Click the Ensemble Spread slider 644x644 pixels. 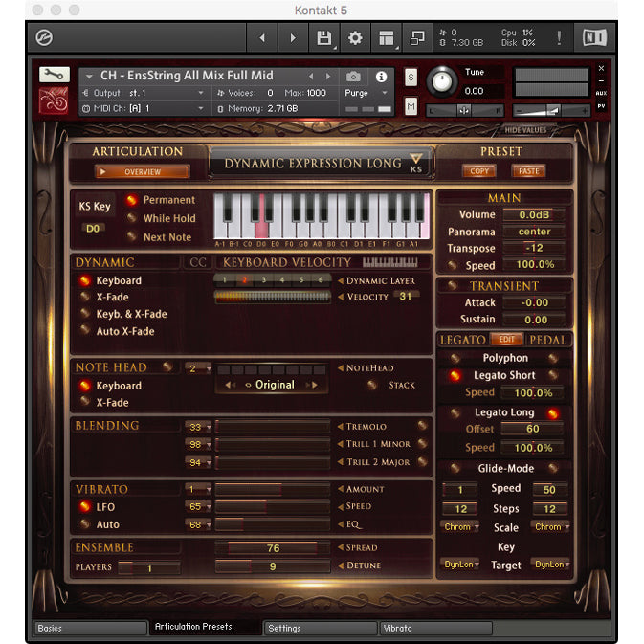[x=273, y=548]
